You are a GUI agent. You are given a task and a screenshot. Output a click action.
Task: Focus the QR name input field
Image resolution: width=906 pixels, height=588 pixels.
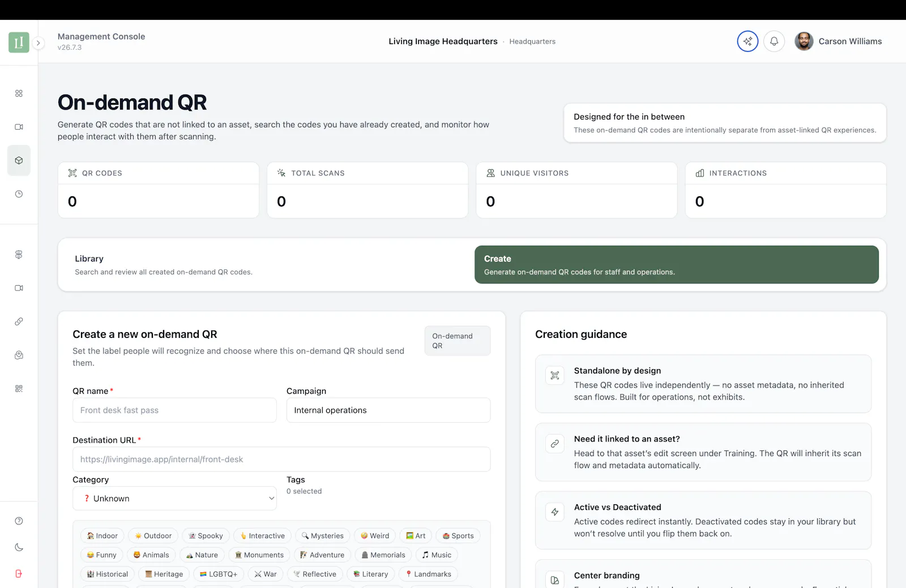[174, 410]
